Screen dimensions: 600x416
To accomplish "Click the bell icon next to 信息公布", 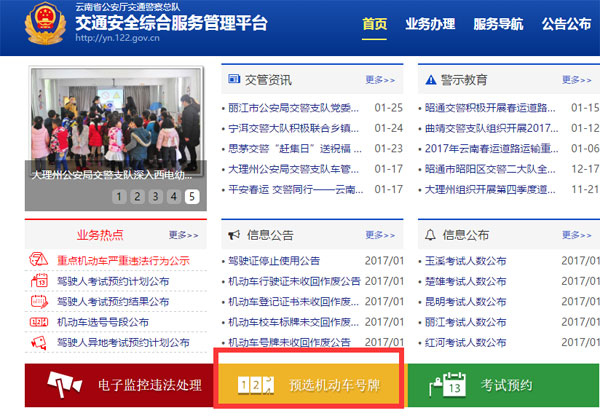I will tap(431, 235).
